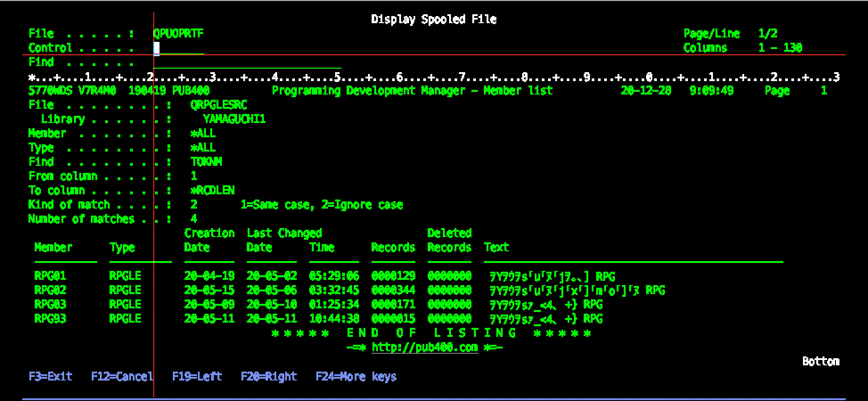Click last changed time 05:29:06

coord(334,276)
